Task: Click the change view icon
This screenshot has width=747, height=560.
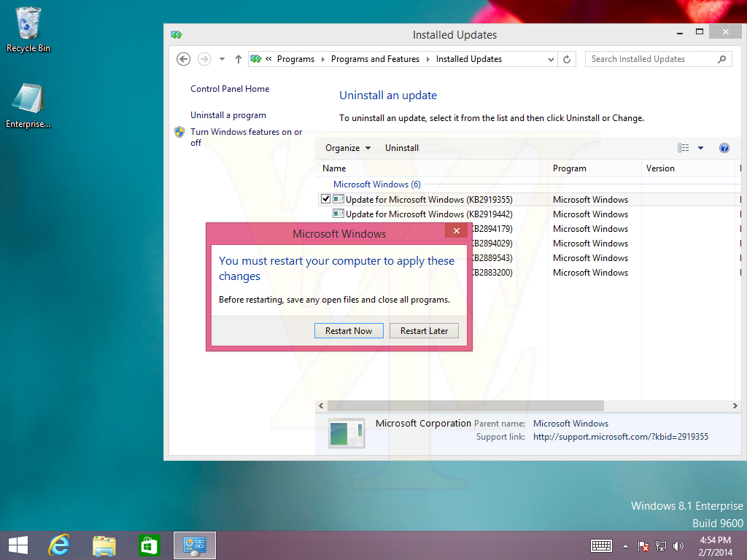Action: tap(683, 148)
